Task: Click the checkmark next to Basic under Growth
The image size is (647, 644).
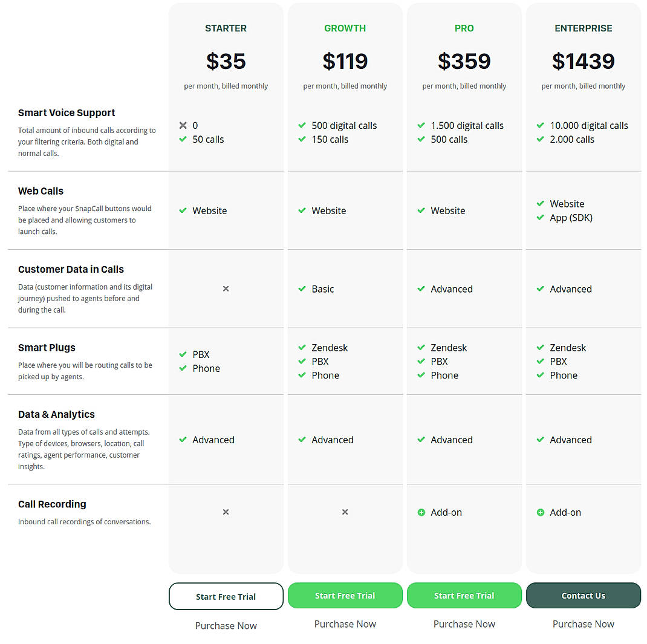Action: [x=302, y=289]
